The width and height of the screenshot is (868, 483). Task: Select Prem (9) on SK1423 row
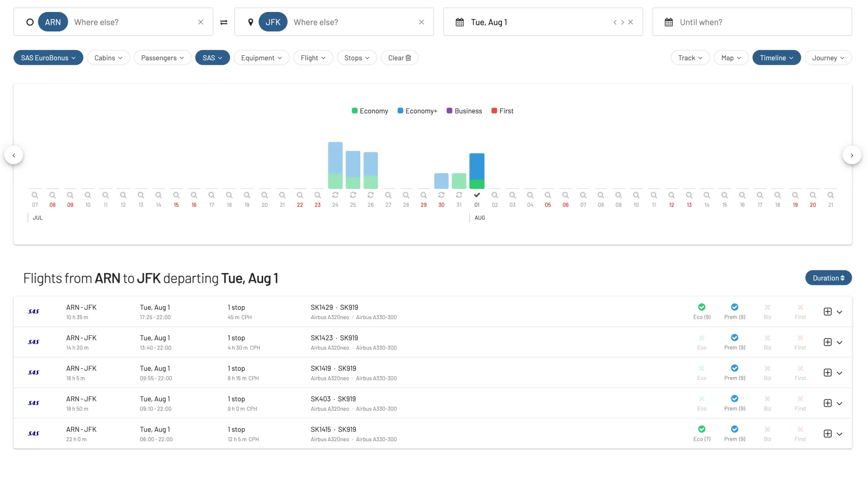[735, 342]
